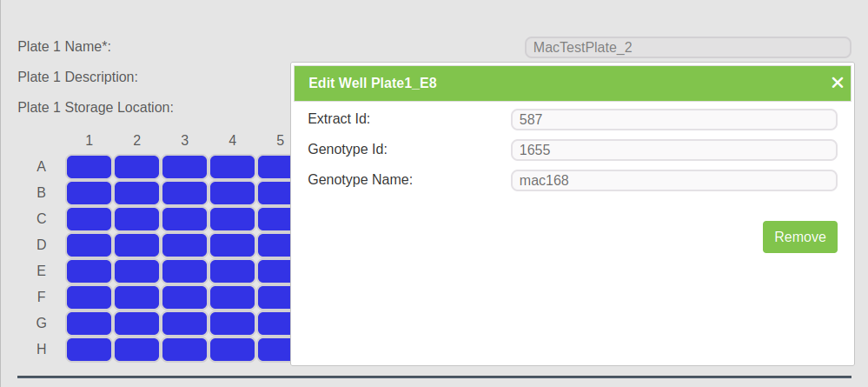
Task: Select well A2 on the plate
Action: (x=136, y=167)
